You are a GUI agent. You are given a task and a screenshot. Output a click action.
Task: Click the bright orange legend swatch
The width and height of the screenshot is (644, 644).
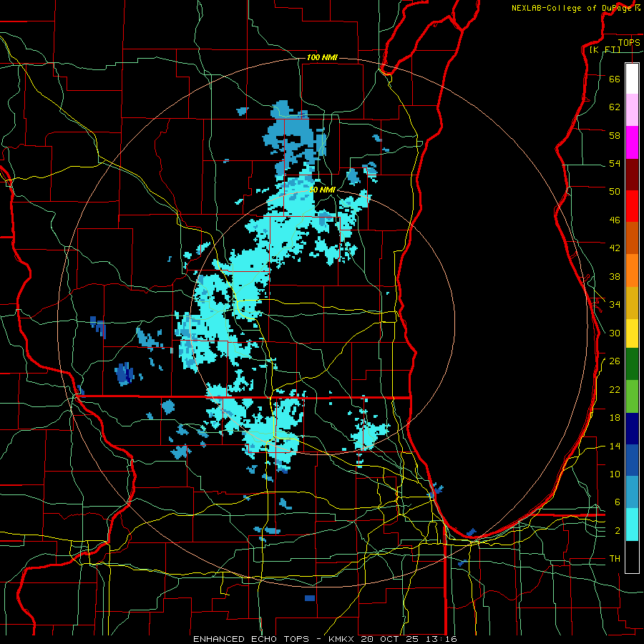(x=632, y=270)
